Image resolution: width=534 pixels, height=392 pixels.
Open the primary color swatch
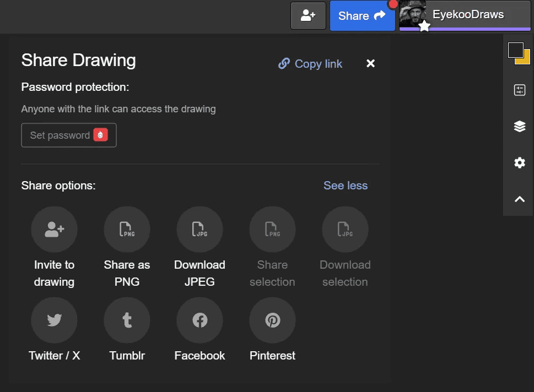pos(515,50)
